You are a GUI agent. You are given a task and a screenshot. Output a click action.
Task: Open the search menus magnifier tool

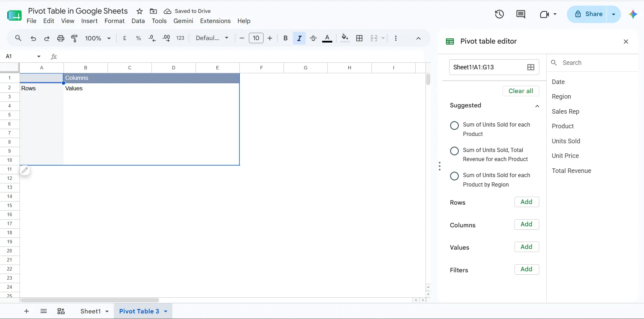(18, 38)
